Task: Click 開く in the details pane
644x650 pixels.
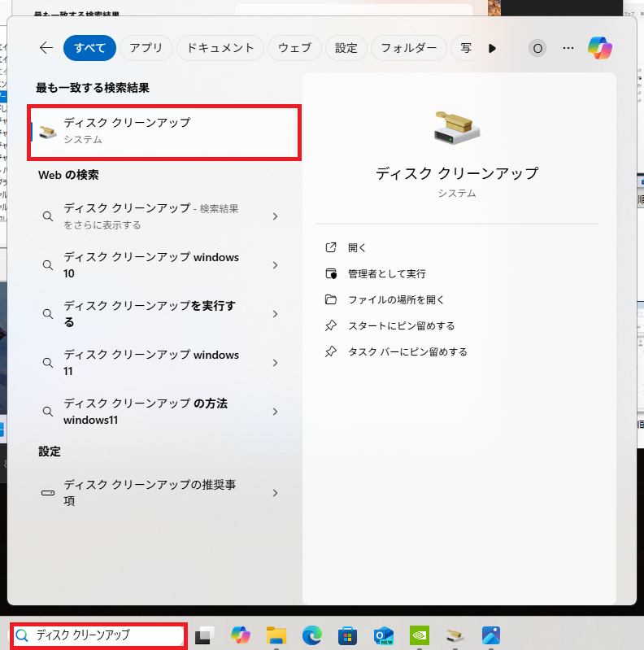Action: tap(357, 247)
